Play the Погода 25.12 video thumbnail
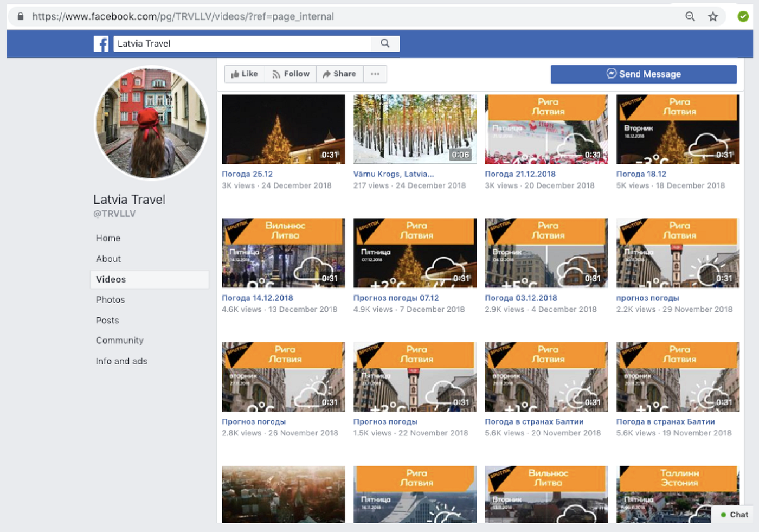The height and width of the screenshot is (532, 759). click(x=284, y=129)
